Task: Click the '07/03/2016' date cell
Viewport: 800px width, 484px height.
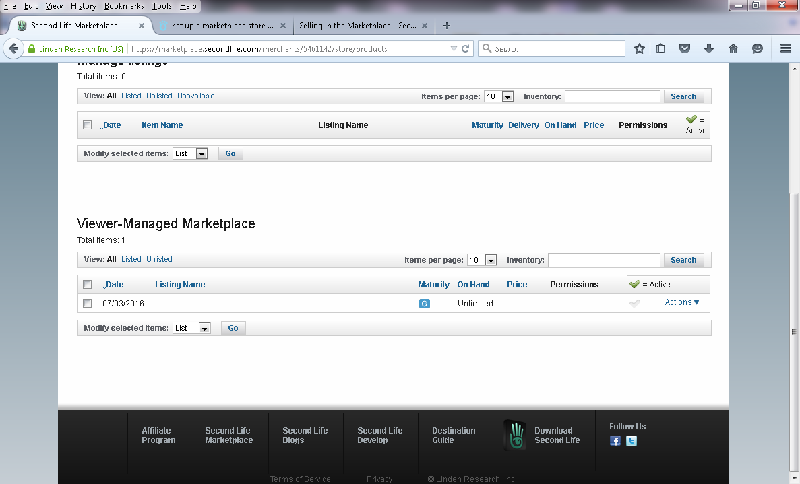Action: click(x=123, y=303)
